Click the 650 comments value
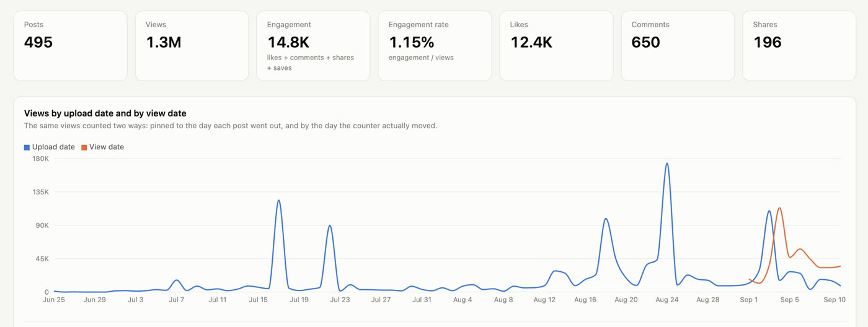The height and width of the screenshot is (327, 868). 646,43
